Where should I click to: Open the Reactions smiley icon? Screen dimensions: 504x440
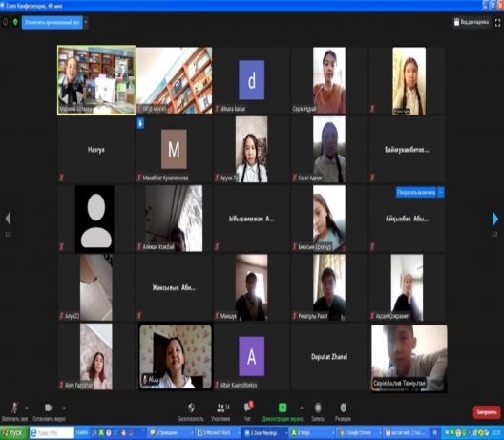click(x=343, y=408)
